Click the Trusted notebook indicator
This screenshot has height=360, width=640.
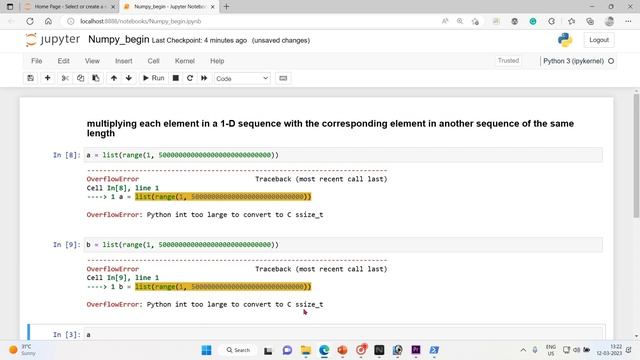click(x=508, y=61)
